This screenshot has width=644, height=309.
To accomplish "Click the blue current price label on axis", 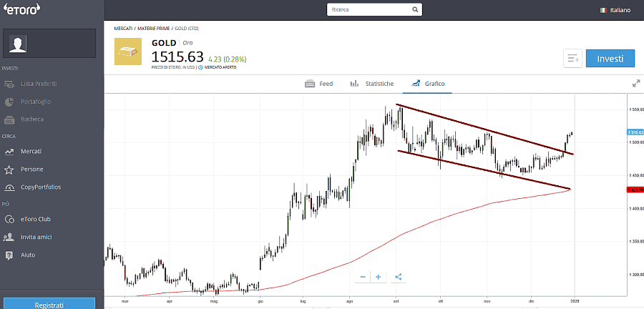I will 634,132.
